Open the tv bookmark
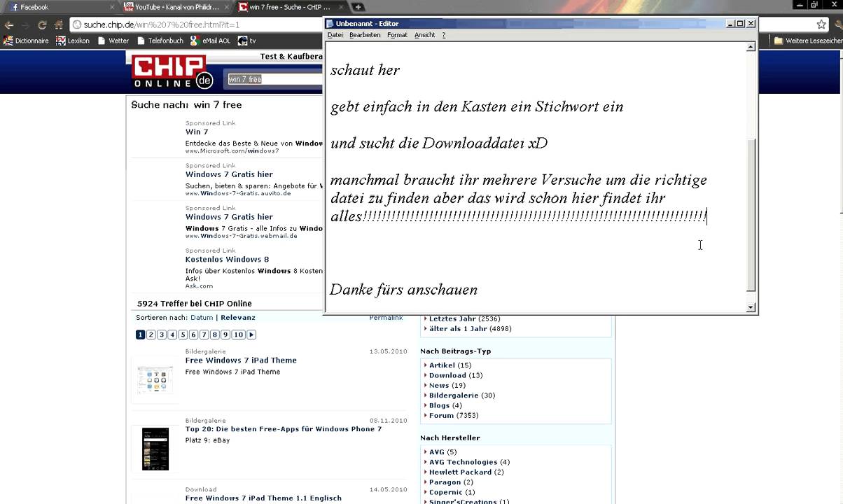The width and height of the screenshot is (843, 504). 247,41
